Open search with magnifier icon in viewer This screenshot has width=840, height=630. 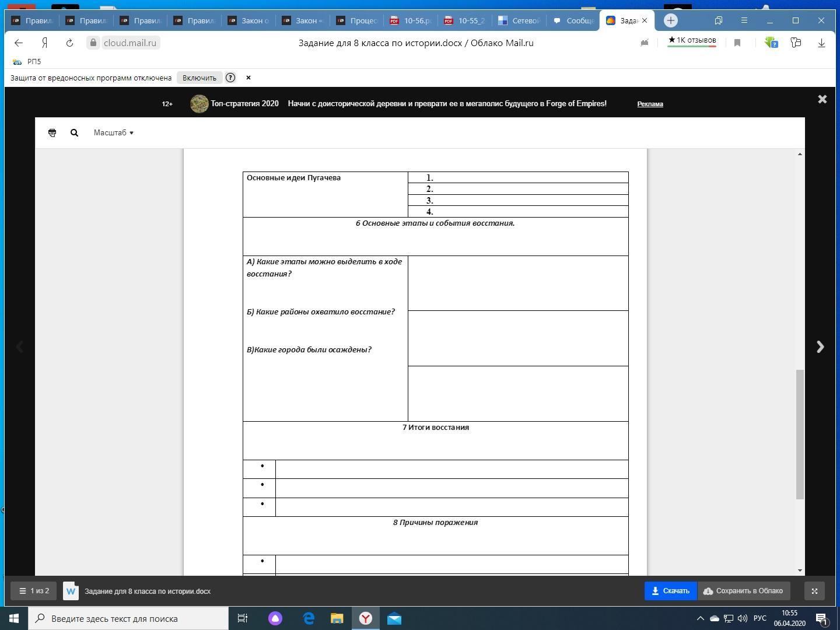point(74,133)
